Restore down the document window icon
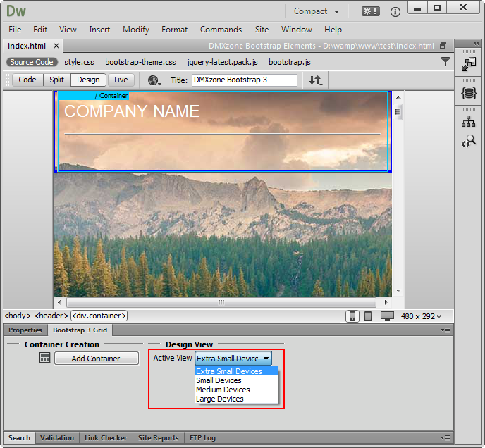This screenshot has width=485, height=448. click(443, 46)
